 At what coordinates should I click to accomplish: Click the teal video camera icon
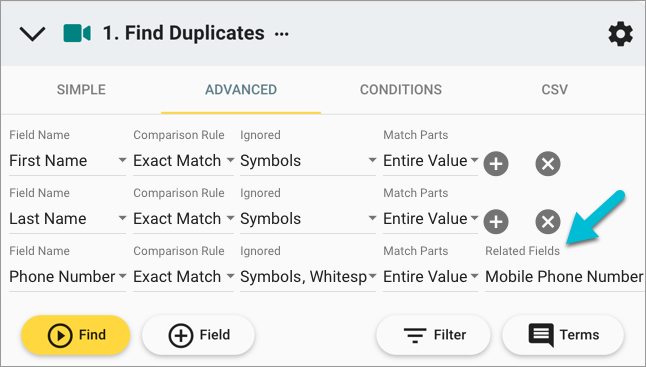77,33
